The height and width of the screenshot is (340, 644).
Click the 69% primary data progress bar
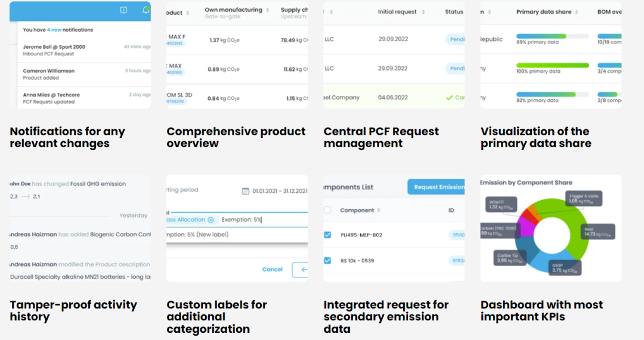click(x=552, y=36)
